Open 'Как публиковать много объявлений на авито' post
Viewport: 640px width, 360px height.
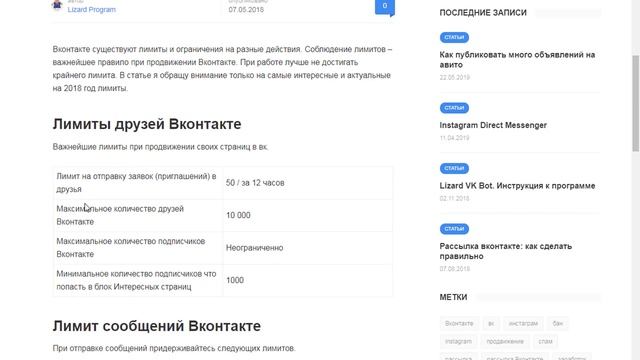point(517,60)
